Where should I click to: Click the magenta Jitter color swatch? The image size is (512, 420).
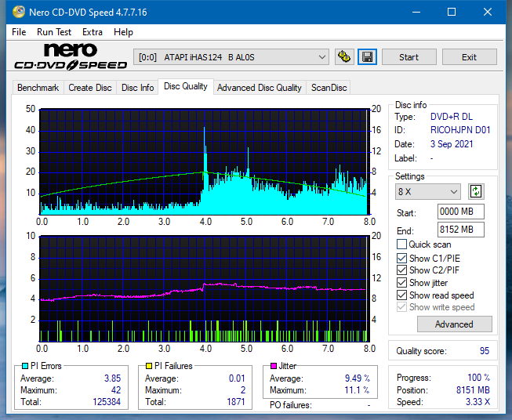[274, 366]
